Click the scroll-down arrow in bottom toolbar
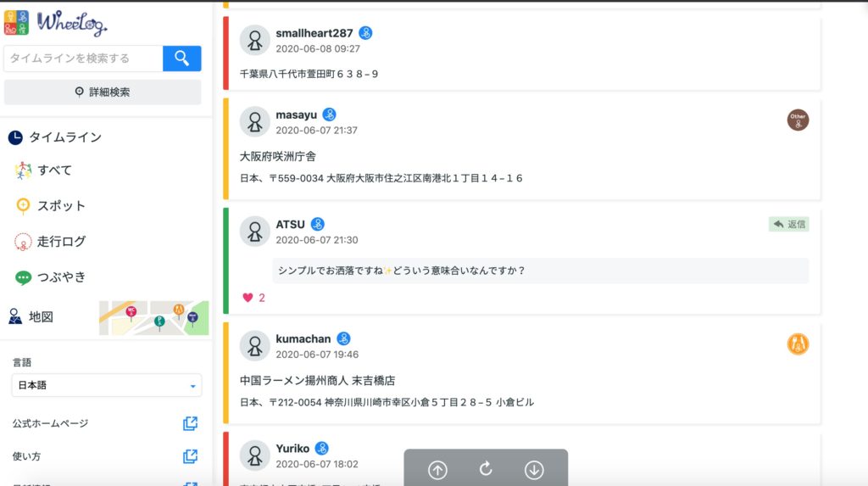Viewport: 868px width, 486px height. click(x=534, y=470)
